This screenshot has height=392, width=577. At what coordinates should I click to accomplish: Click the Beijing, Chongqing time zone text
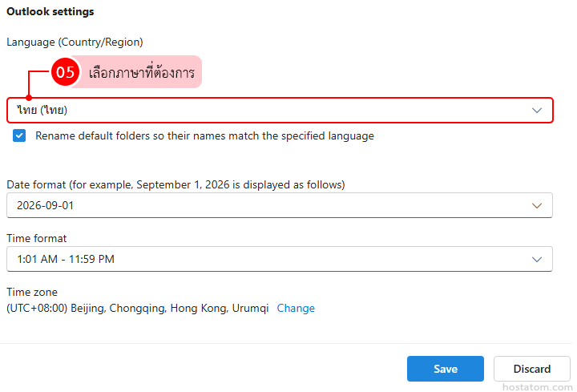(138, 308)
